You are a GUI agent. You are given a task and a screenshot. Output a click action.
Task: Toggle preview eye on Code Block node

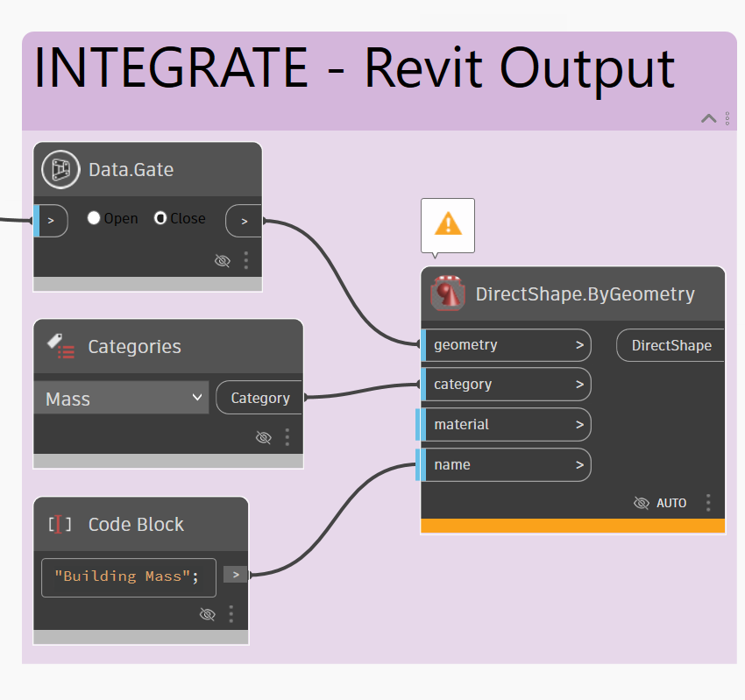(x=208, y=614)
